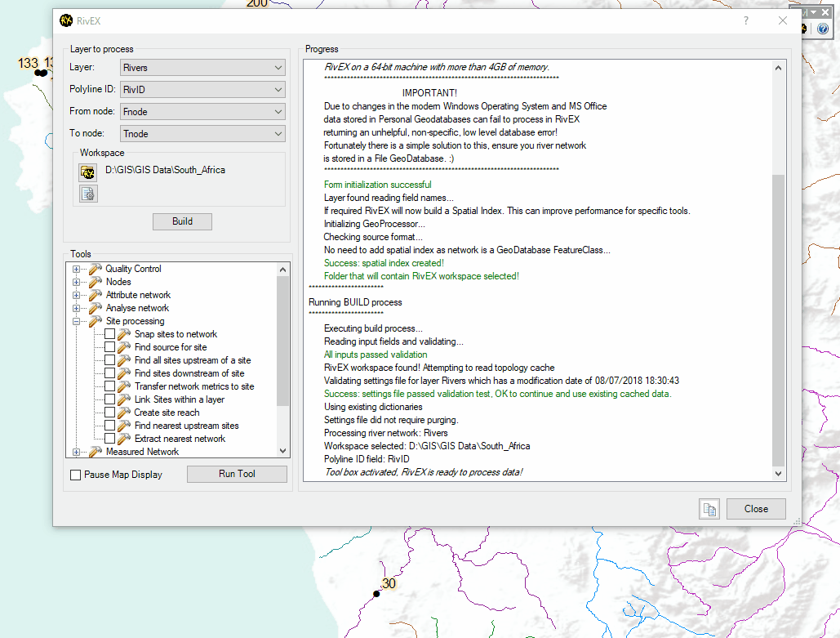840x638 pixels.
Task: Open the To node dropdown showing Tnode
Action: tap(202, 133)
